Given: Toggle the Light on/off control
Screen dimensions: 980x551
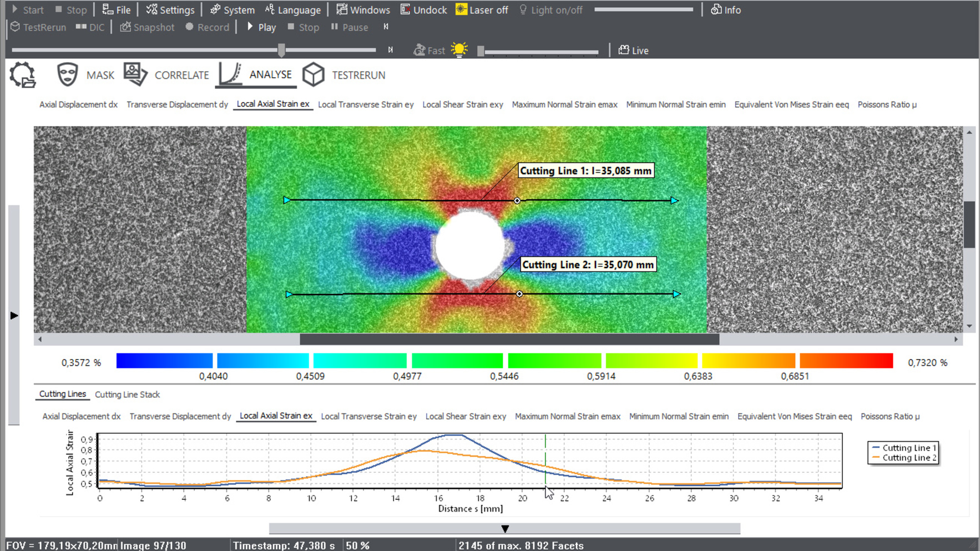Looking at the screenshot, I should click(550, 10).
